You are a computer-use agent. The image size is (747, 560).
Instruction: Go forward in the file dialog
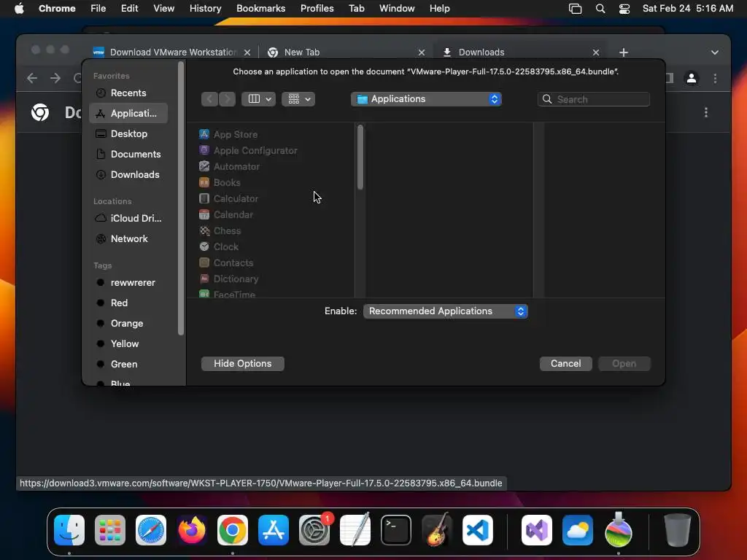coord(228,99)
